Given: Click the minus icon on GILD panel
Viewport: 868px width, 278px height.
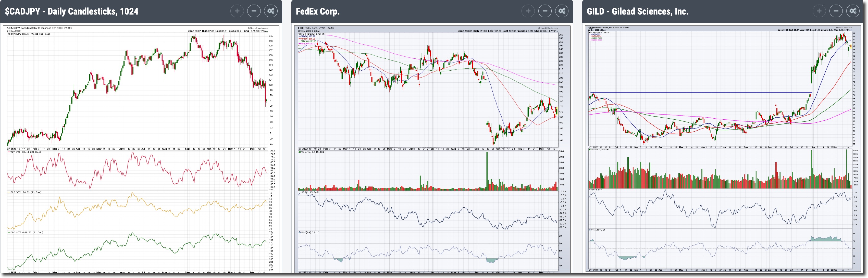Looking at the screenshot, I should point(836,11).
